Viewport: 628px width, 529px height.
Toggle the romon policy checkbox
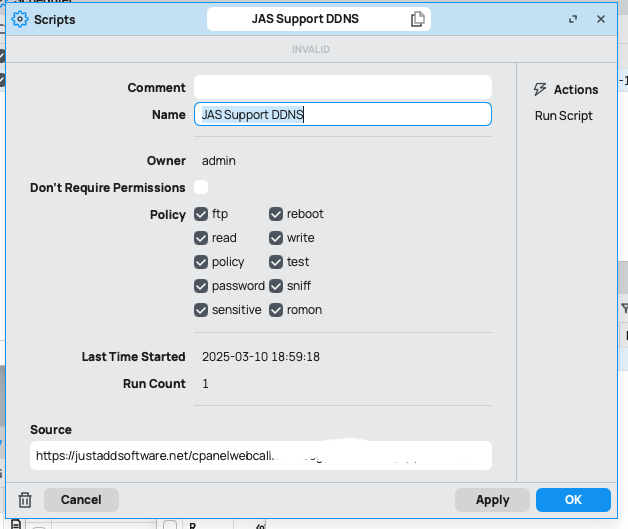[x=276, y=310]
